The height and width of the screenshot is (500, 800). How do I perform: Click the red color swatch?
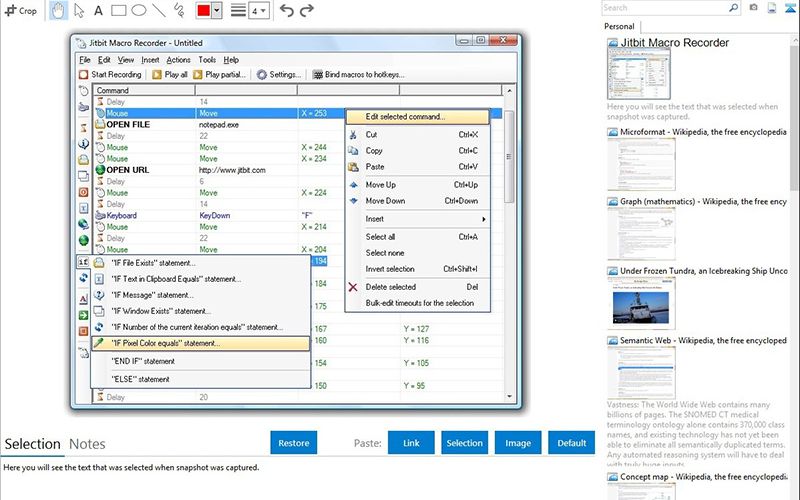tap(204, 11)
